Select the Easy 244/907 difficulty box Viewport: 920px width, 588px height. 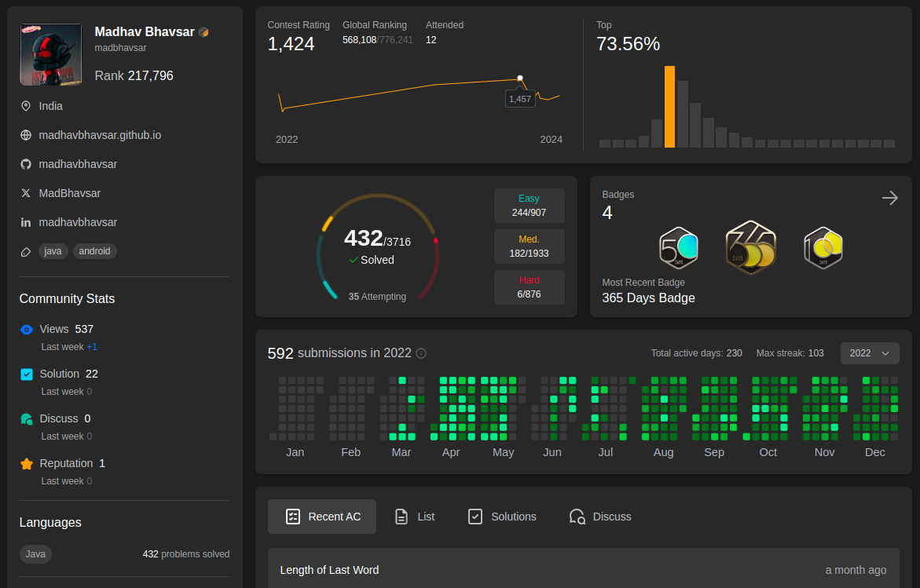(529, 206)
